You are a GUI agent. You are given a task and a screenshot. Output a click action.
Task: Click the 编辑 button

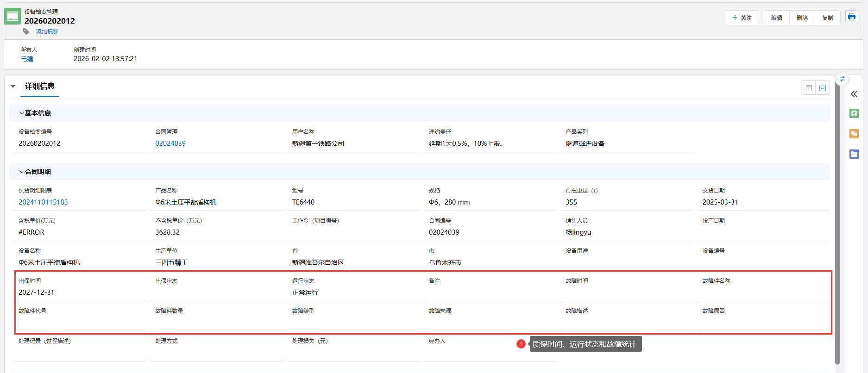coord(776,18)
